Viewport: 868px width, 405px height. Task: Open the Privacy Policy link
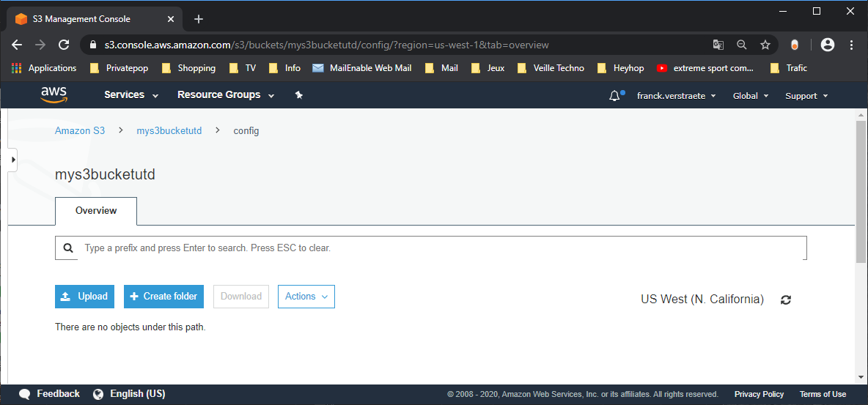759,395
